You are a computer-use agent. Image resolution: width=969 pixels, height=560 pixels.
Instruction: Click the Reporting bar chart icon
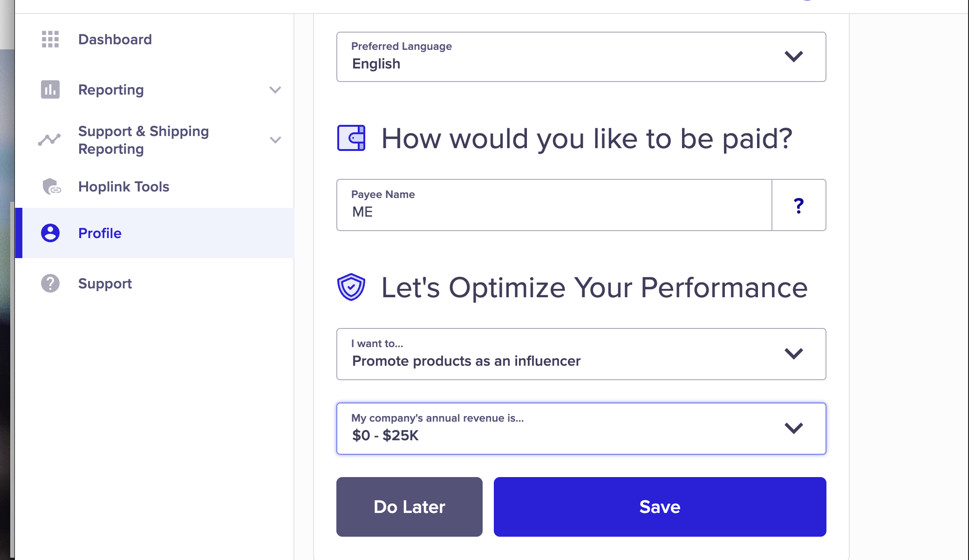(50, 89)
